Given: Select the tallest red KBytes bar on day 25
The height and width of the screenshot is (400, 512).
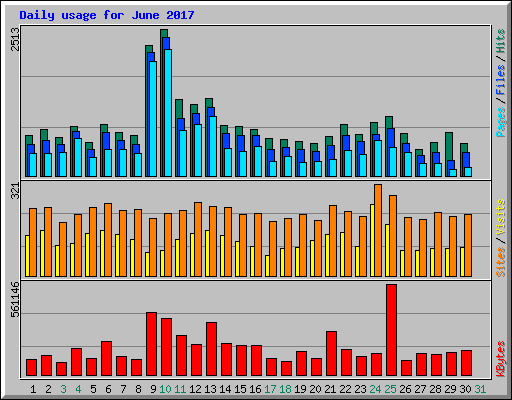Looking at the screenshot, I should tap(391, 330).
